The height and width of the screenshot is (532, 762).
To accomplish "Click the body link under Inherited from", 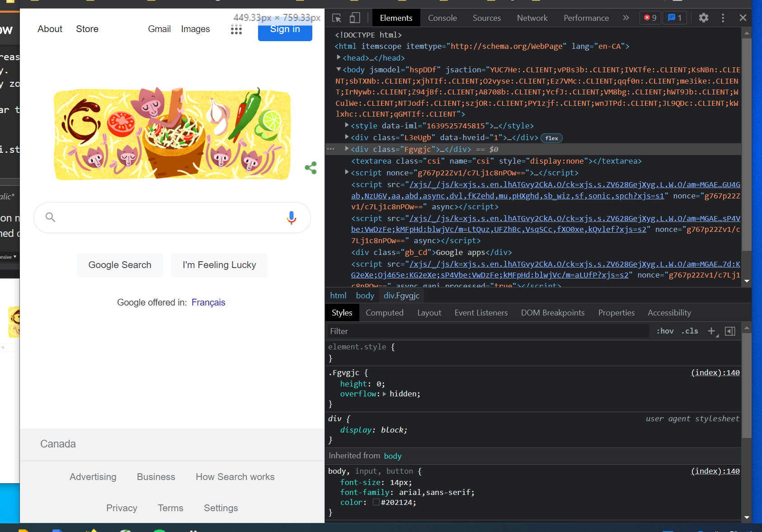I will [x=393, y=456].
